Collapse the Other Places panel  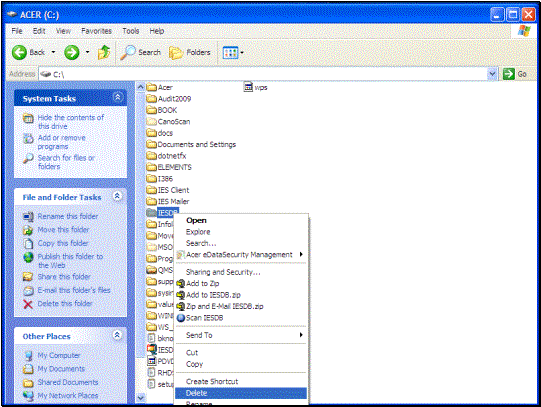click(117, 335)
